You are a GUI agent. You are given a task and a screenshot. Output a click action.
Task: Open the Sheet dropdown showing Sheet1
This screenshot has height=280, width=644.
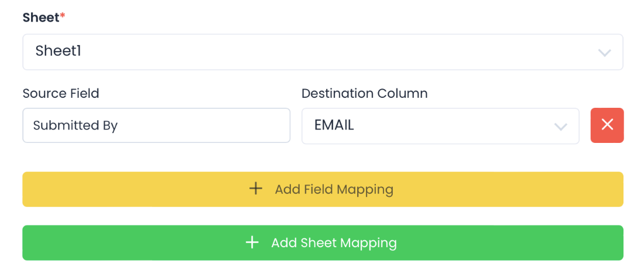tap(323, 52)
